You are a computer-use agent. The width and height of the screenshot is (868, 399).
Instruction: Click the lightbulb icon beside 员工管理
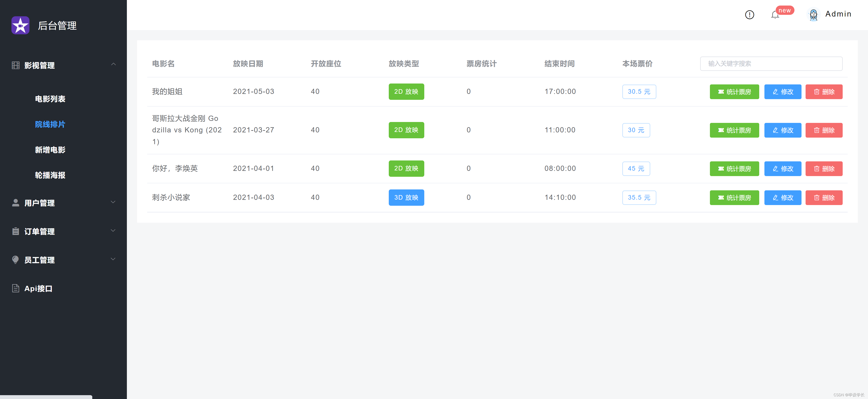[16, 260]
